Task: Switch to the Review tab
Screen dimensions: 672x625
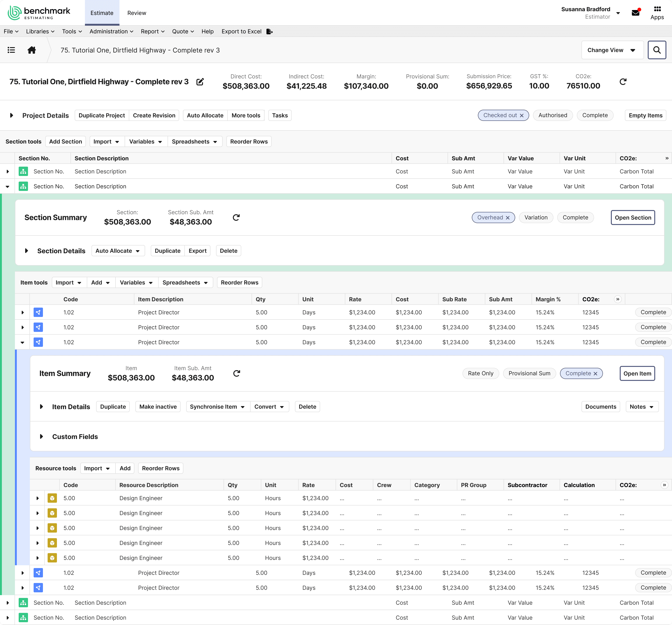Action: (136, 13)
